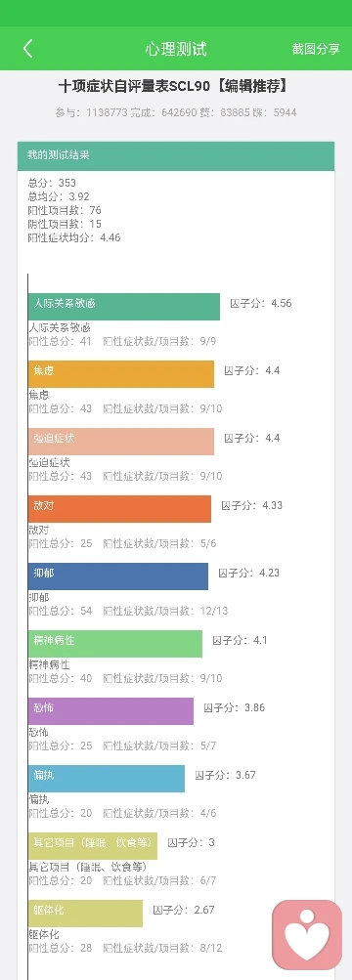Select the green 人际关系敏感 bar

(124, 306)
